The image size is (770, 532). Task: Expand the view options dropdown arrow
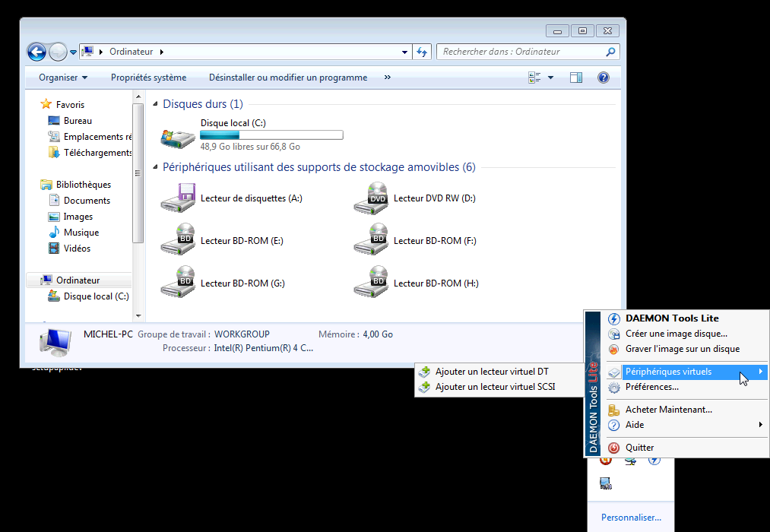coord(550,78)
